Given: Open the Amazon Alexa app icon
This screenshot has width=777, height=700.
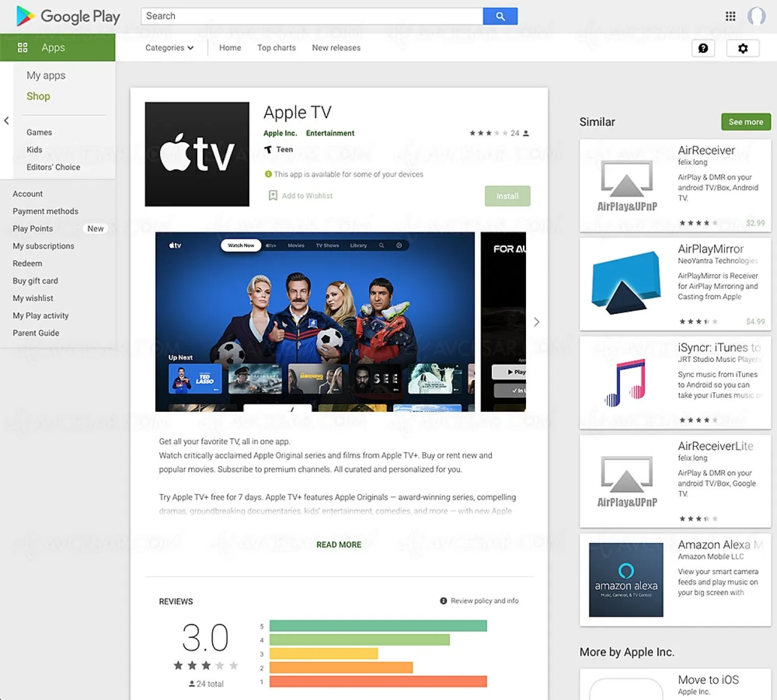Looking at the screenshot, I should 626,580.
